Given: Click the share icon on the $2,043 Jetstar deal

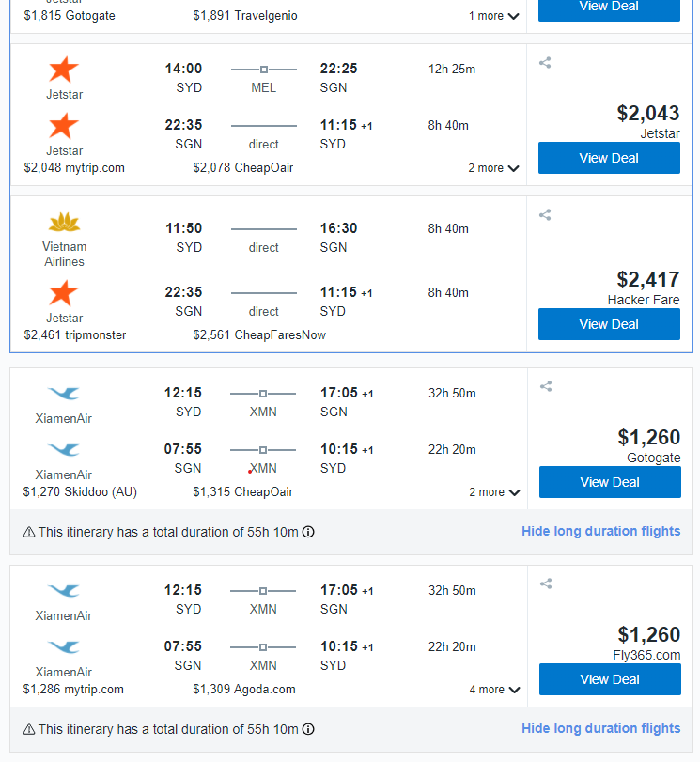Looking at the screenshot, I should pyautogui.click(x=545, y=63).
